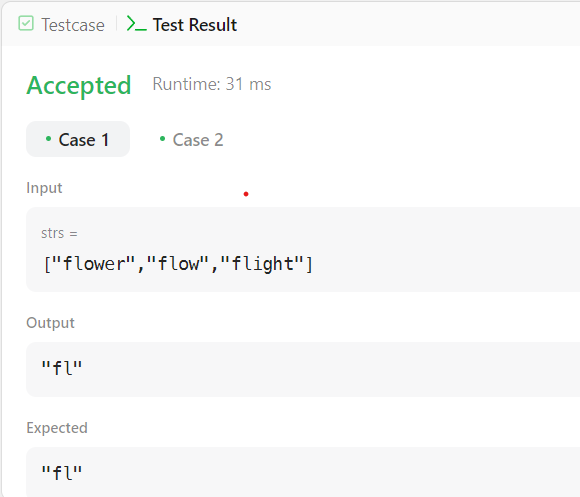Click the Test Result terminal icon
580x497 pixels.
(136, 24)
